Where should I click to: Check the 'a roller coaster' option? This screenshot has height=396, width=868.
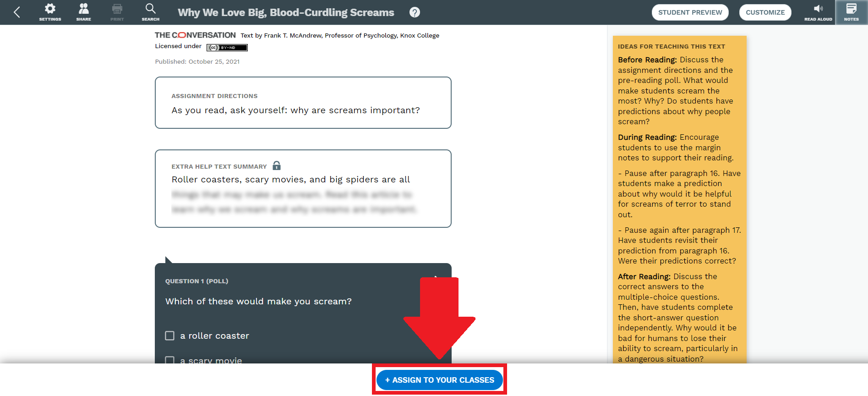coord(170,335)
